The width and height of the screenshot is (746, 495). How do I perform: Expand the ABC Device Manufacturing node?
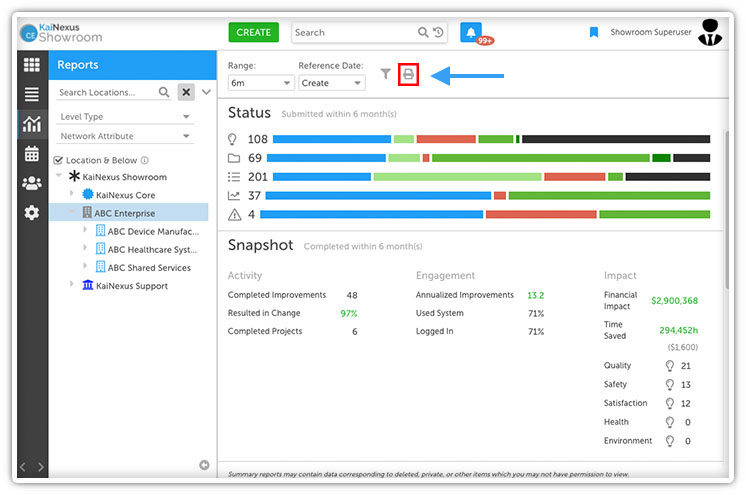[x=85, y=229]
